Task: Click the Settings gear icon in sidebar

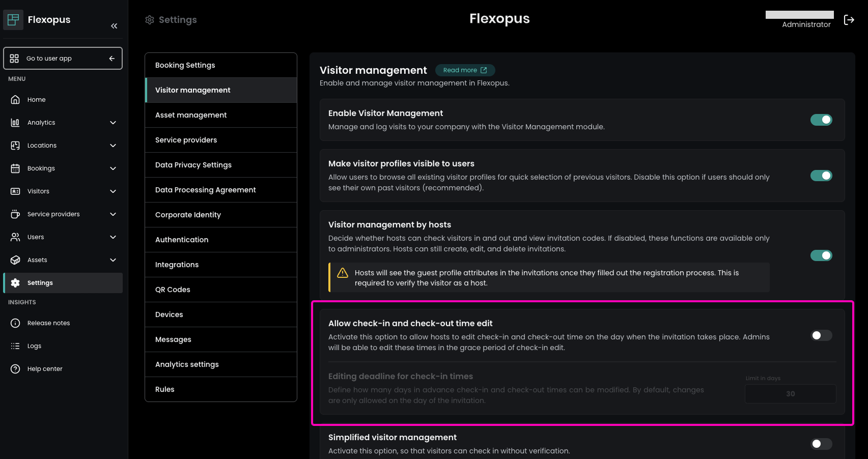Action: point(15,283)
